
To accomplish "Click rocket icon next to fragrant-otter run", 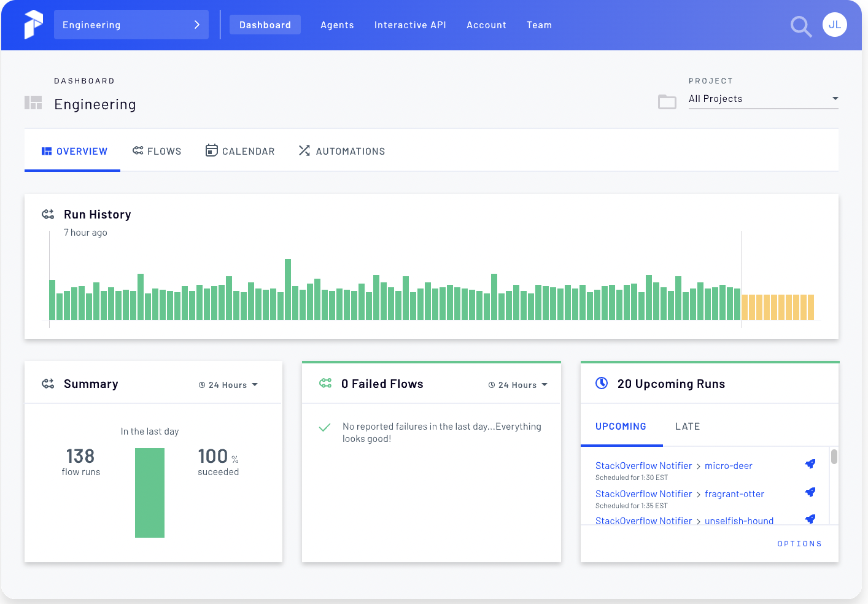I will [x=810, y=492].
